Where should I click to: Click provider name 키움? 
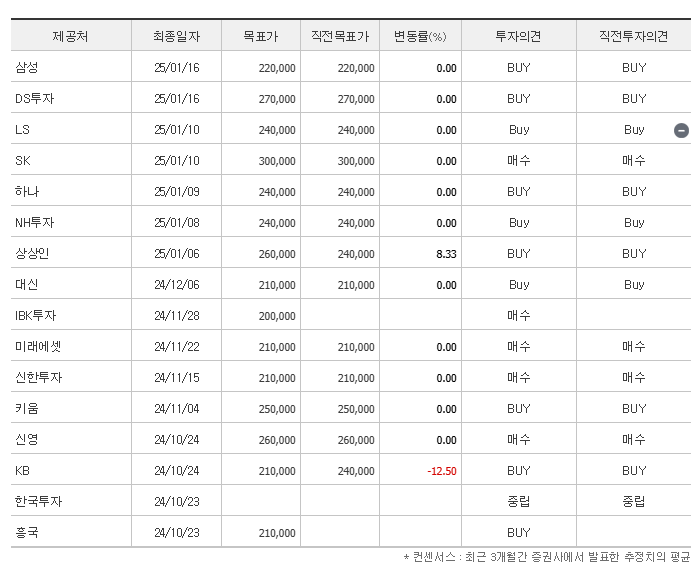click(27, 408)
